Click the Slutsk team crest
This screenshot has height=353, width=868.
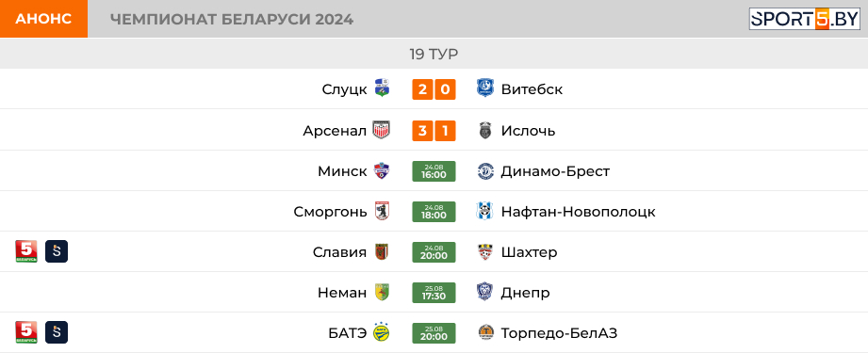pyautogui.click(x=382, y=88)
